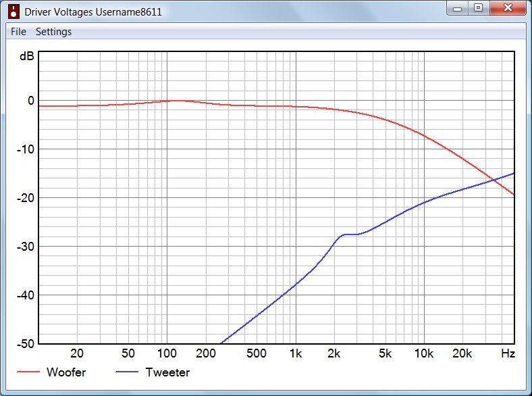Screen dimensions: 532x396
Task: Click the window title Driver Voltages Username8611
Action: click(x=93, y=12)
